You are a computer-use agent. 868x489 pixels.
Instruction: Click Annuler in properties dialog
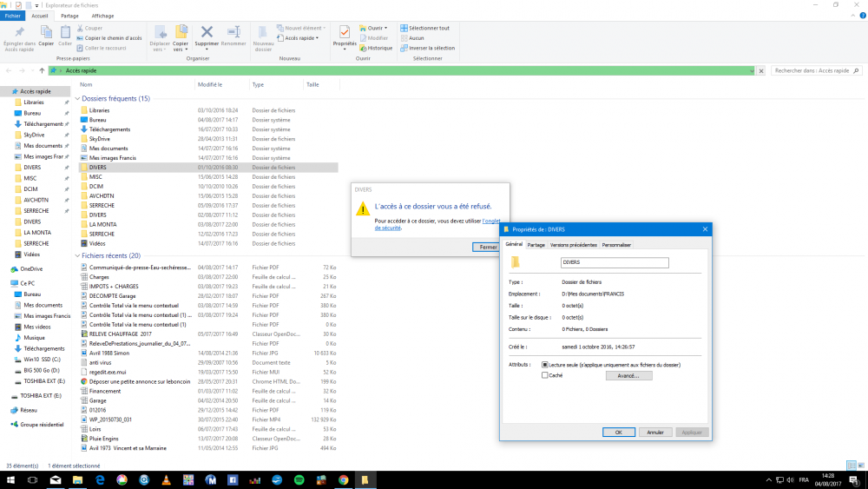pos(654,433)
